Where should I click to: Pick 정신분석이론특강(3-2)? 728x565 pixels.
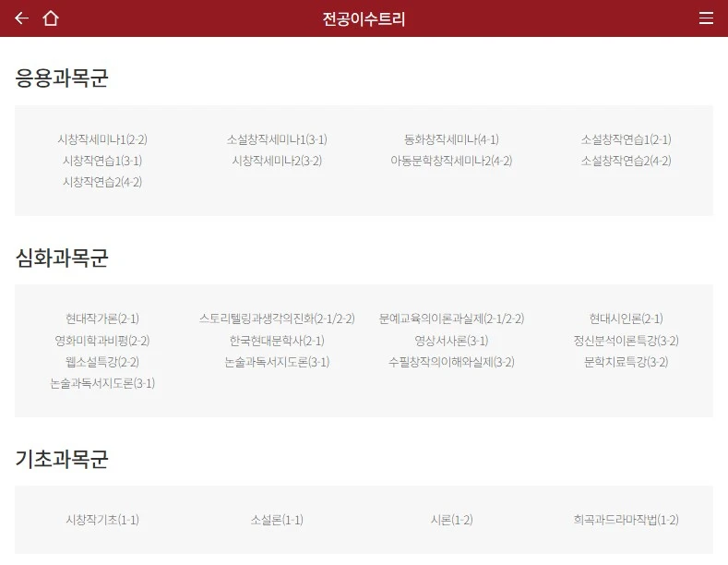[x=626, y=341]
